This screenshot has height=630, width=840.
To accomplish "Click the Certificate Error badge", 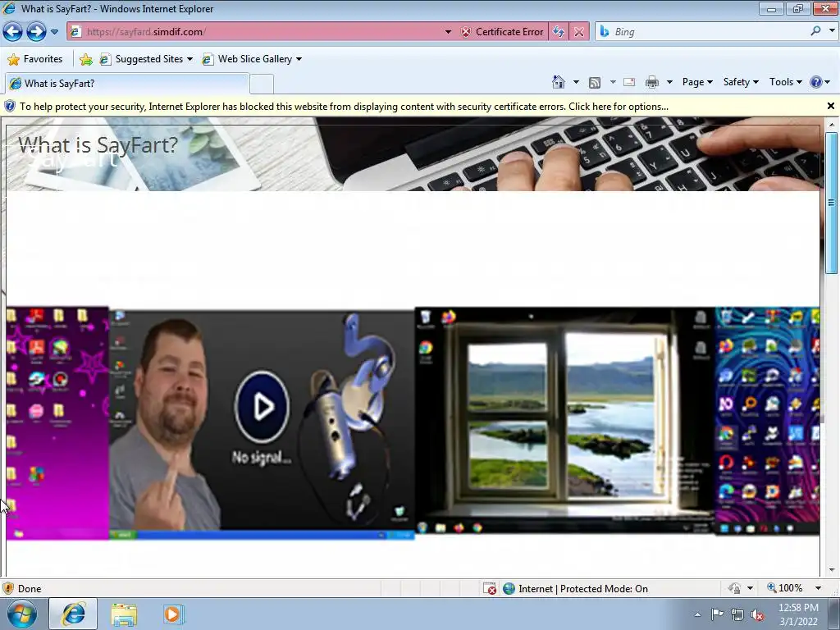I will (502, 32).
